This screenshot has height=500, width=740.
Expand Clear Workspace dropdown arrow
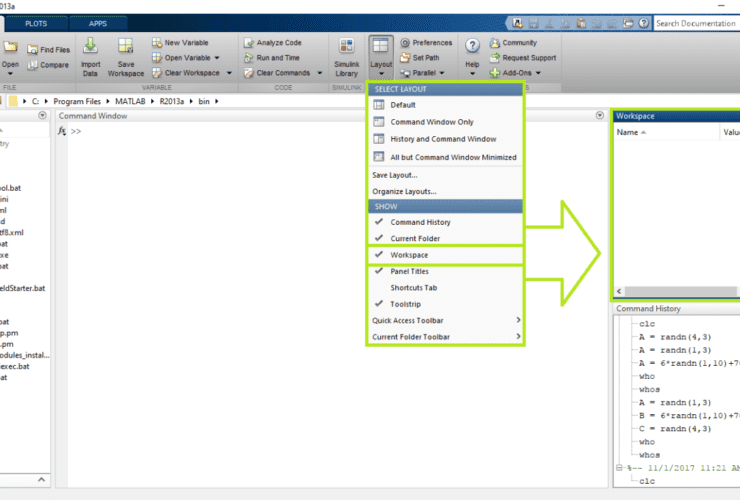[229, 73]
